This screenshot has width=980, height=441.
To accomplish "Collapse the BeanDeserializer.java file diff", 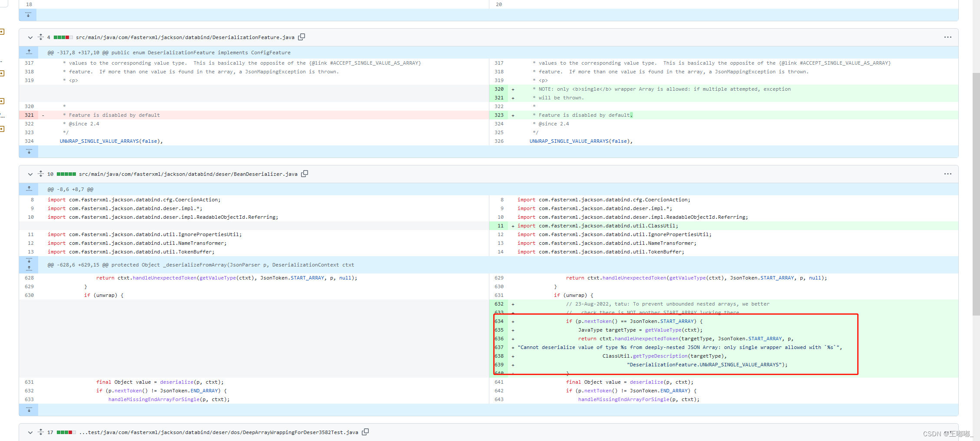I will pos(30,174).
